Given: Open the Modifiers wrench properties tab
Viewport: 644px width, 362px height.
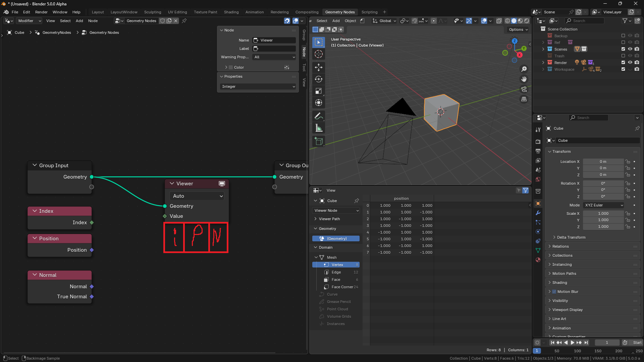Looking at the screenshot, I should pos(538,213).
